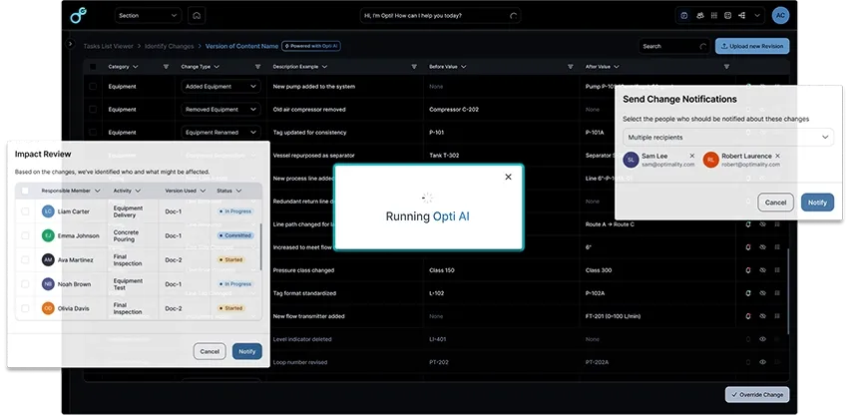This screenshot has height=415, width=868.
Task: Click the Search input field
Action: [674, 46]
